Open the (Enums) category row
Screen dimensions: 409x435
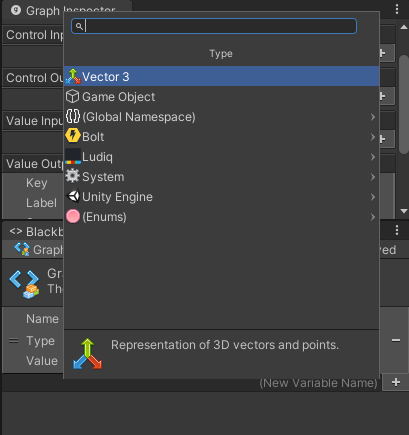click(221, 217)
